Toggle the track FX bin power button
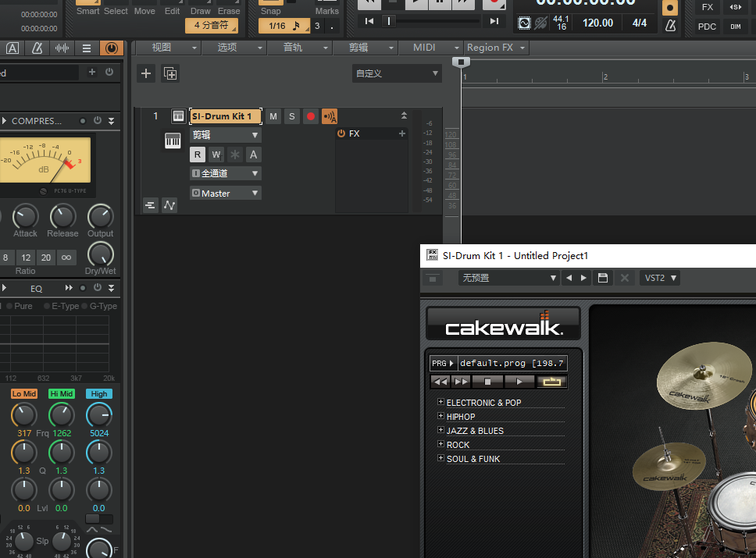This screenshot has height=558, width=756. tap(341, 133)
